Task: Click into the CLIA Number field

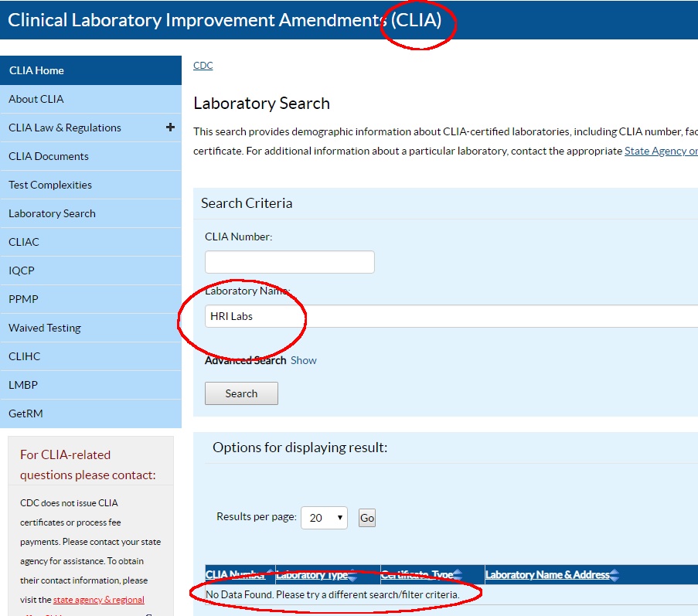Action: (289, 262)
